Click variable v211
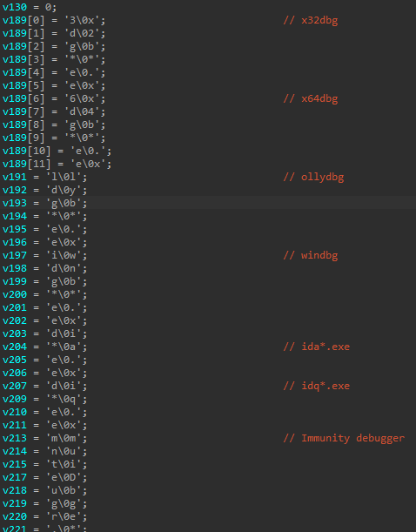The image size is (416, 532). [x=15, y=426]
